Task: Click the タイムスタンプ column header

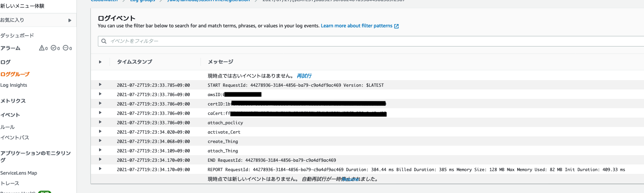Action: [135, 62]
